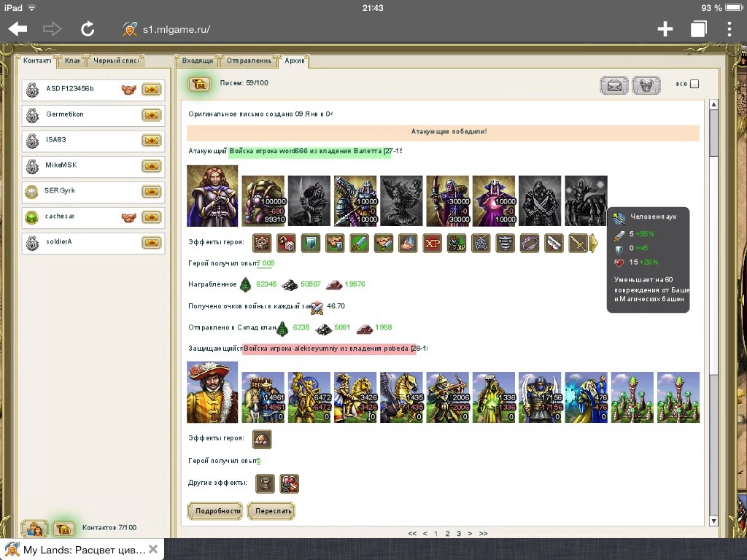Click the envelope button at top right
Image resolution: width=747 pixels, height=560 pixels.
point(614,85)
